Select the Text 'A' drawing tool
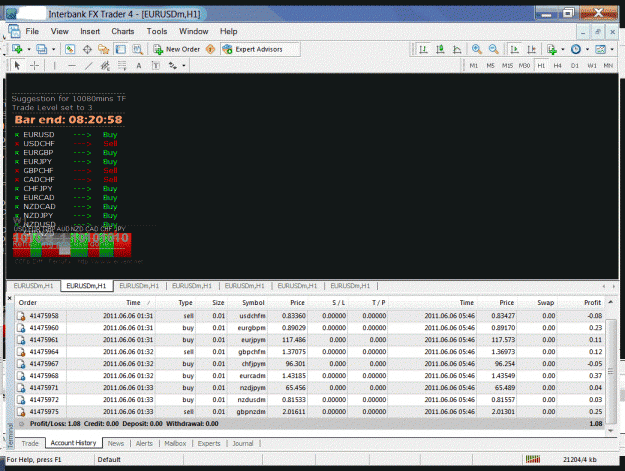Screen dimensions: 625x471 point(139,66)
